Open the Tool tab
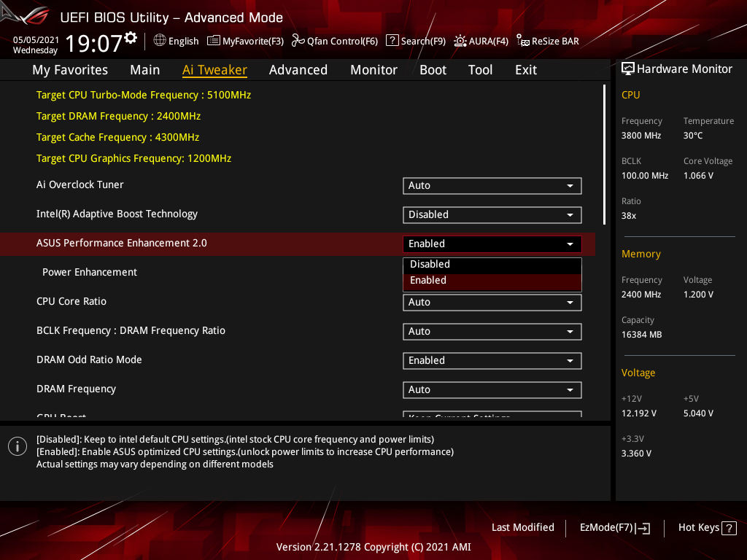 (480, 70)
